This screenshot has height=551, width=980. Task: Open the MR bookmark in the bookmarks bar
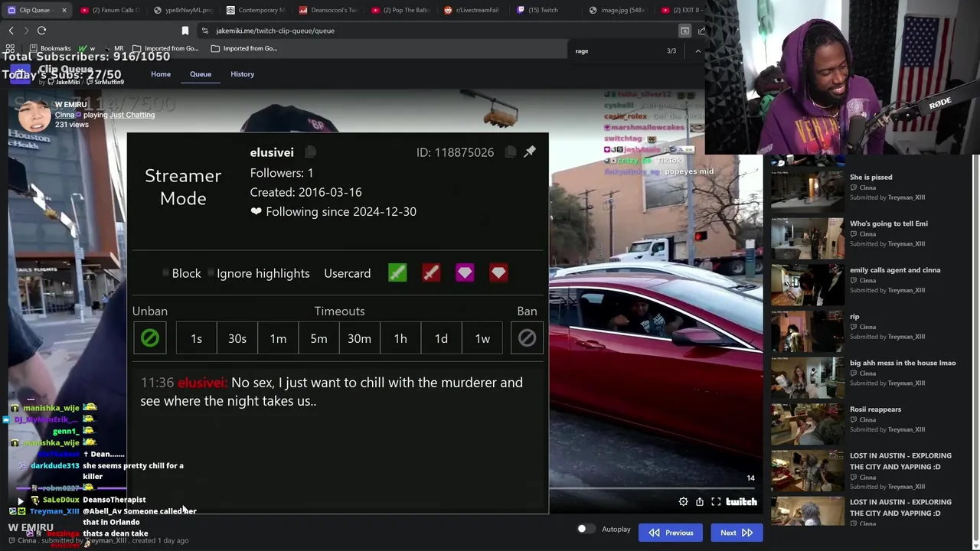113,48
